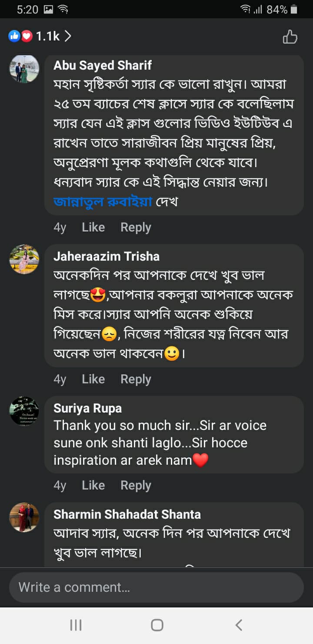
Task: Reply to Suriya Rupa's comment
Action: [136, 485]
